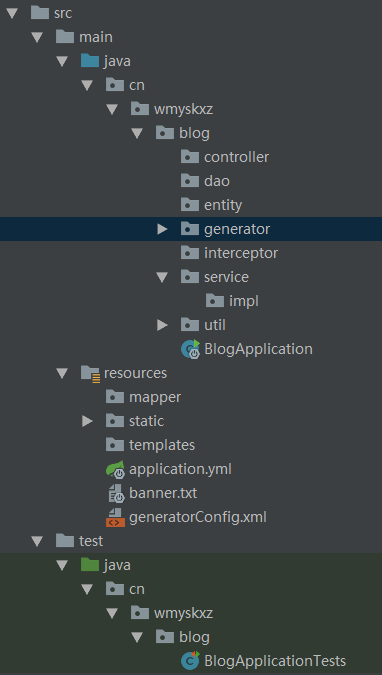Select the resources folder icon
Viewport: 382px width, 675px height.
[x=91, y=373]
